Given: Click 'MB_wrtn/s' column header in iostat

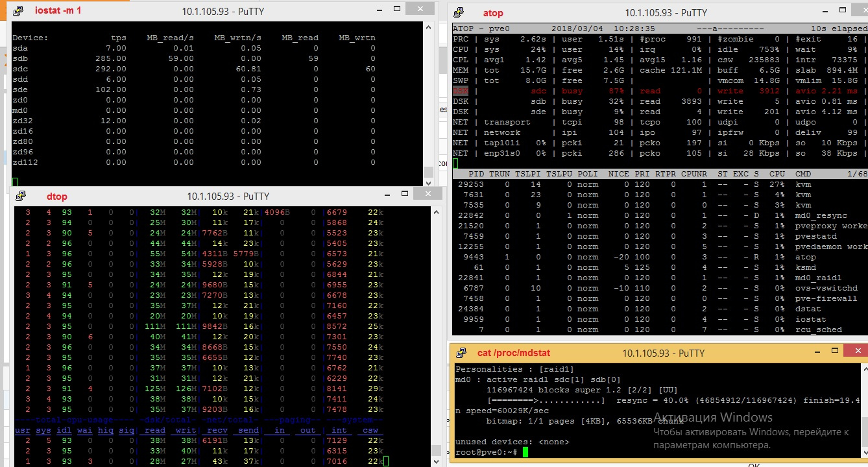Looking at the screenshot, I should pos(238,38).
